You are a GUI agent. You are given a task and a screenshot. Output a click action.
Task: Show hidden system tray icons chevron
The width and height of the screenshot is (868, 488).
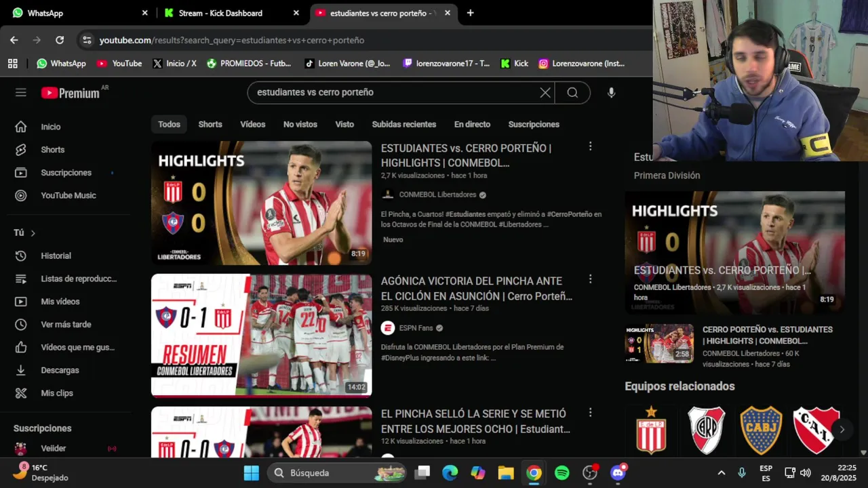(722, 473)
